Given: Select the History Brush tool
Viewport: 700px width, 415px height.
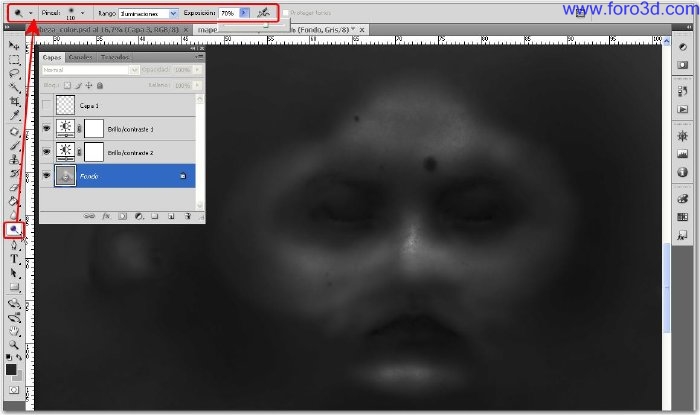Looking at the screenshot, I should click(x=14, y=173).
